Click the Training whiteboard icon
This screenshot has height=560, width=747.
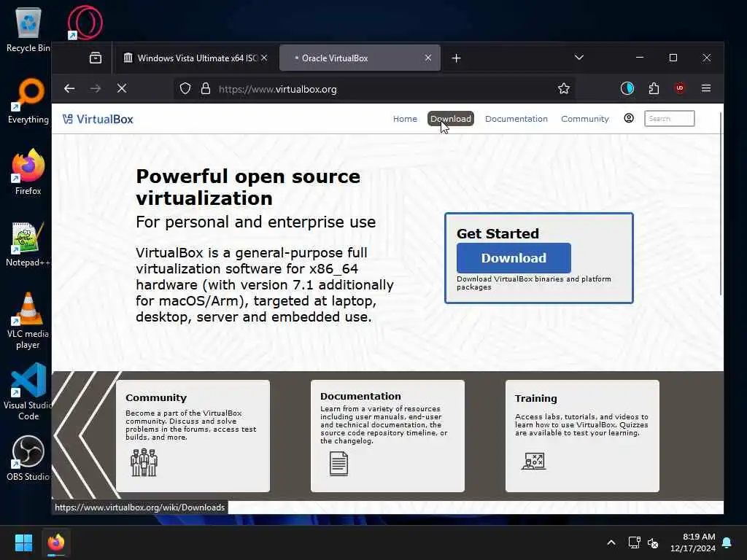pyautogui.click(x=533, y=461)
